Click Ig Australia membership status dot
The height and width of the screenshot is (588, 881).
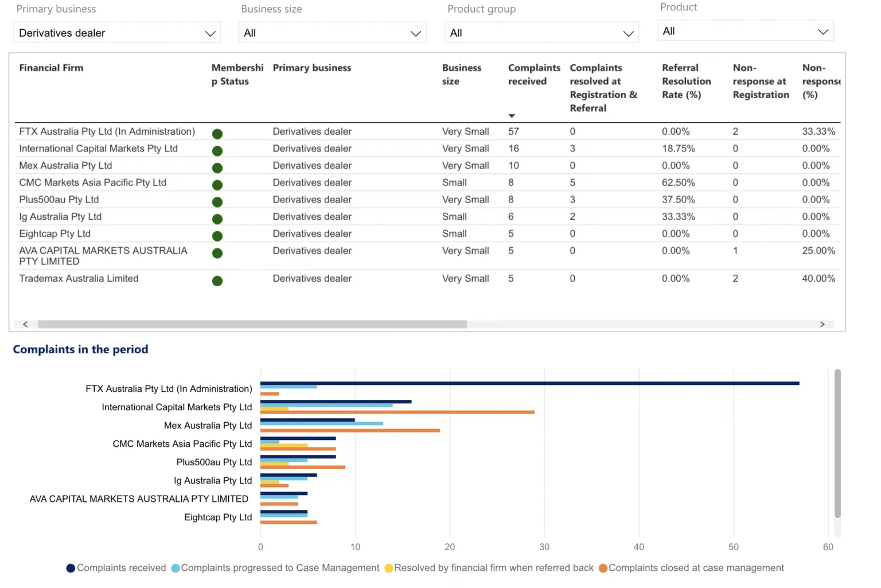click(217, 219)
